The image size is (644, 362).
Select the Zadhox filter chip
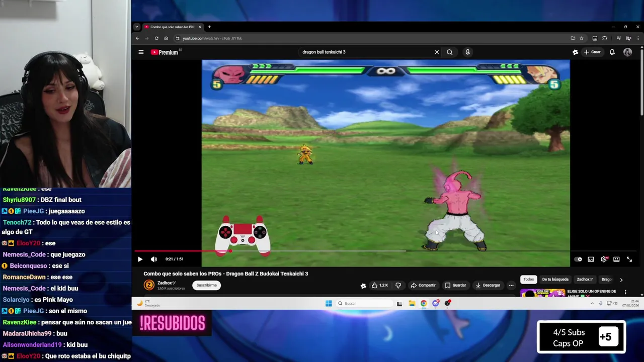[x=585, y=280]
